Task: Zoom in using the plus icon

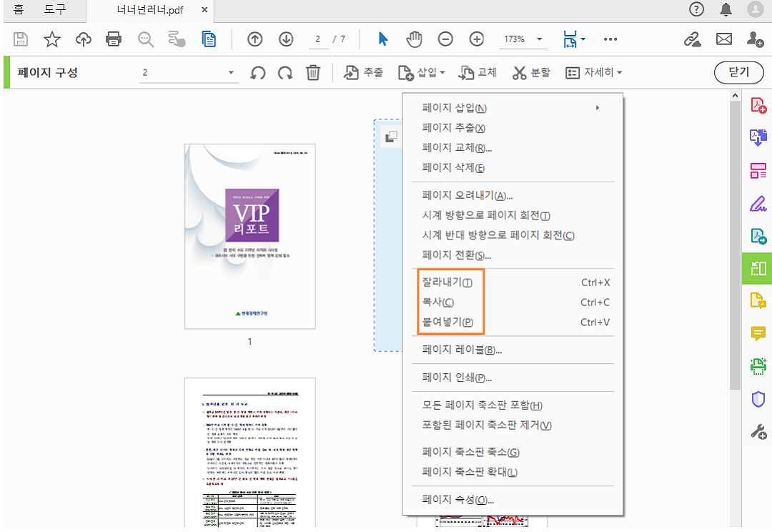Action: pyautogui.click(x=477, y=39)
